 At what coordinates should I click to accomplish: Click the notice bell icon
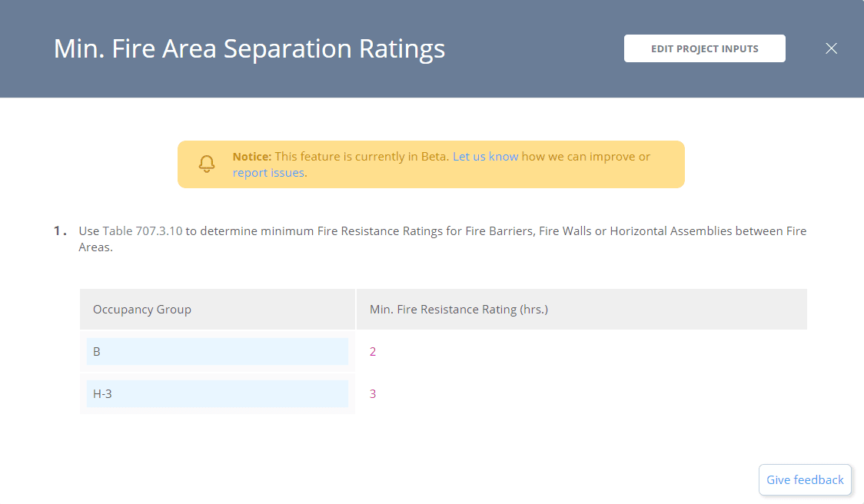pyautogui.click(x=207, y=164)
